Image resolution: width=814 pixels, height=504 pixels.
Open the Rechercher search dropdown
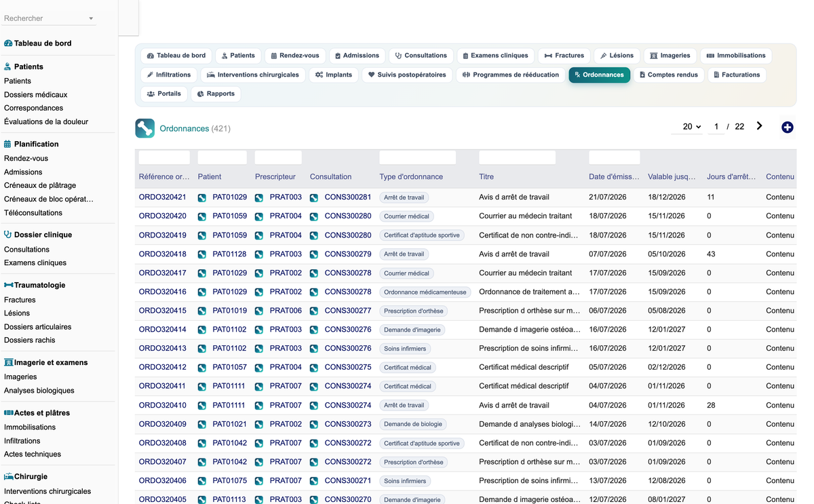point(49,18)
